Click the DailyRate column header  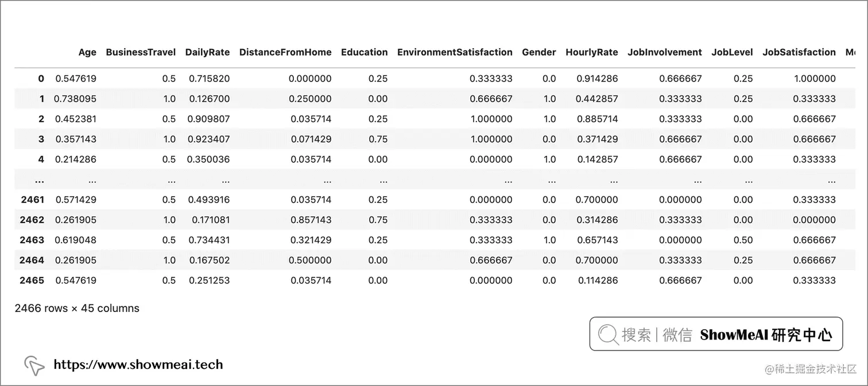(x=207, y=52)
